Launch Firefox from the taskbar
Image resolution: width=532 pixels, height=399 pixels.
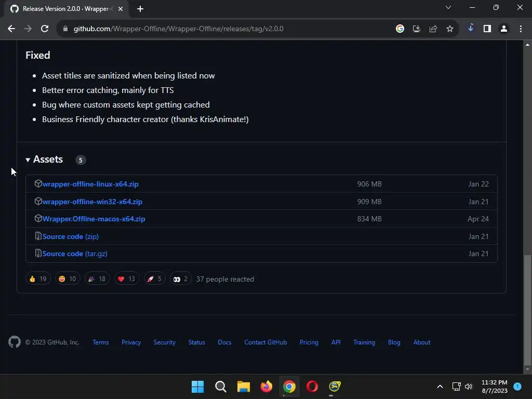(x=267, y=387)
